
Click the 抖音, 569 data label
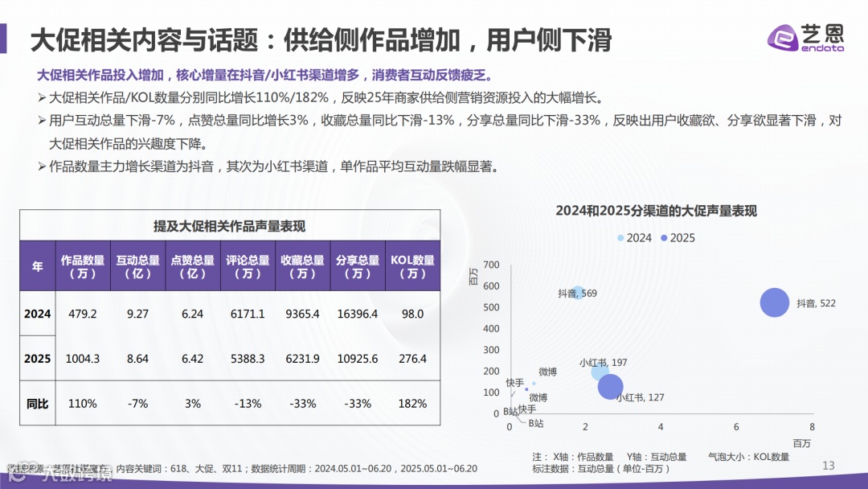[577, 293]
